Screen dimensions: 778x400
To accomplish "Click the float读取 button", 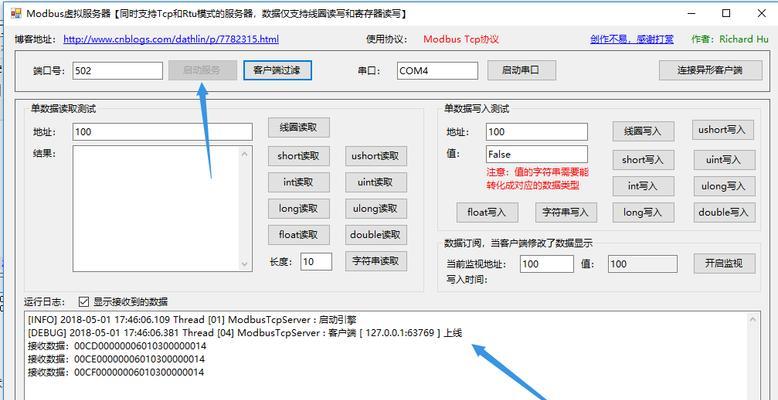I will 299,235.
